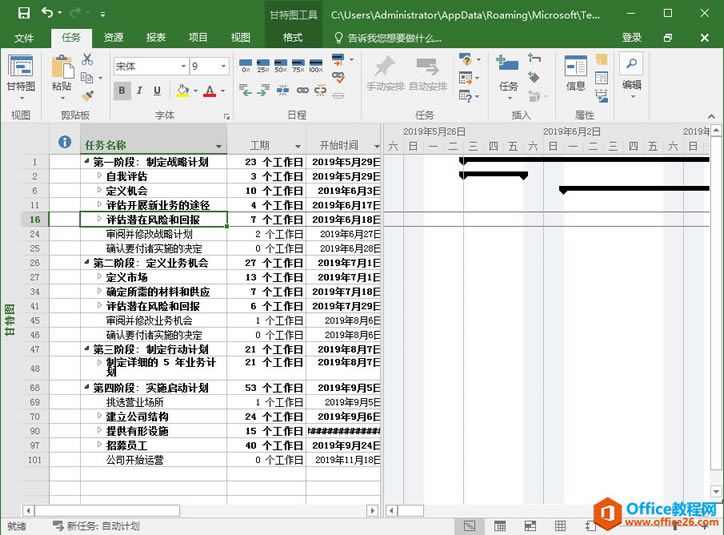Click the Information (信息) button in ribbon

click(576, 72)
